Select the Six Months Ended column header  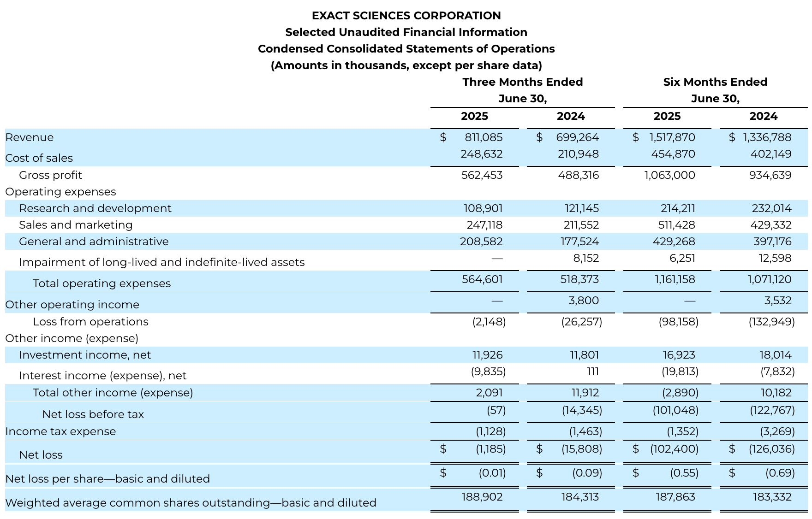pyautogui.click(x=715, y=82)
